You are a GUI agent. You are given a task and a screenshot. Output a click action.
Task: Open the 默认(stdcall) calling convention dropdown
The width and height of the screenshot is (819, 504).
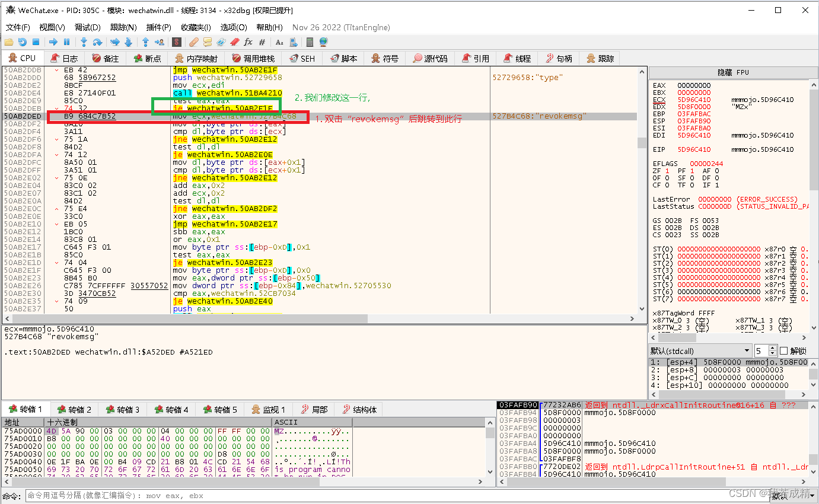(700, 350)
